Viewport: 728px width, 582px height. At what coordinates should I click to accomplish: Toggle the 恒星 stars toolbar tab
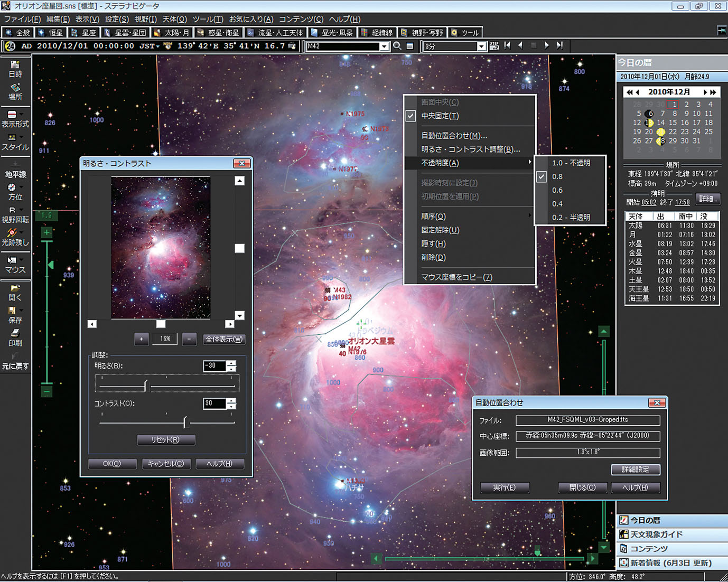[x=51, y=33]
